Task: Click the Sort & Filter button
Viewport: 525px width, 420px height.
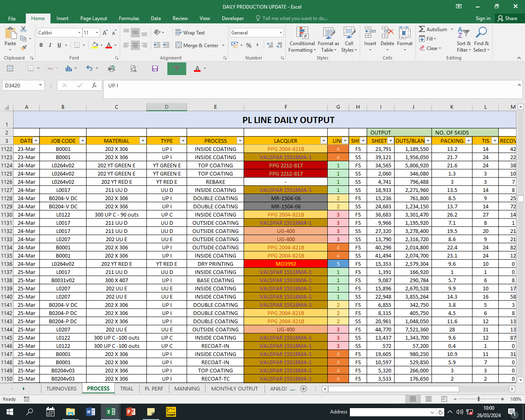Action: pyautogui.click(x=463, y=40)
